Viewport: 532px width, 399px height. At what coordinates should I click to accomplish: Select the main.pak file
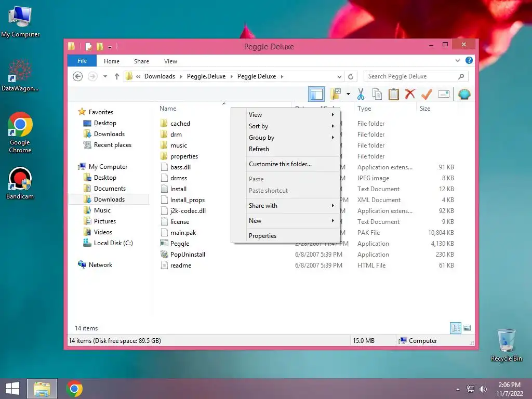click(183, 232)
